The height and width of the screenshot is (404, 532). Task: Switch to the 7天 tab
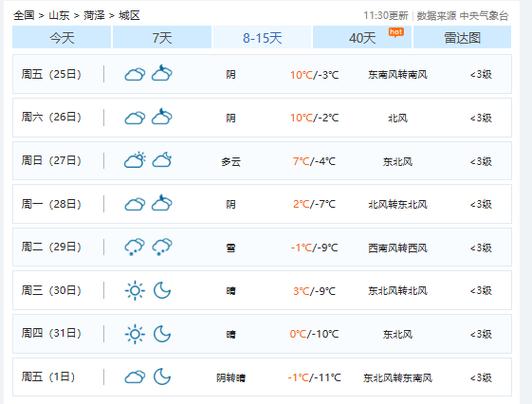click(x=162, y=37)
